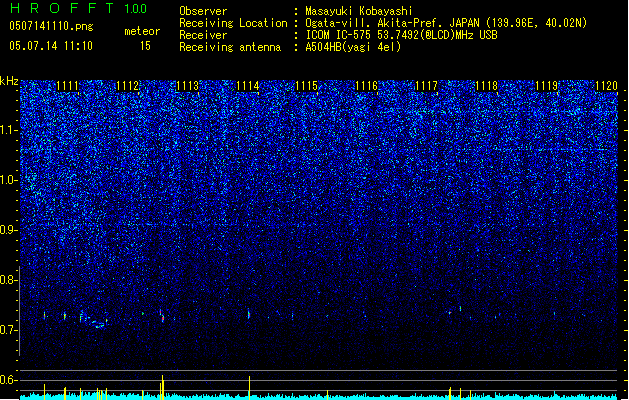Click the meteor count 15
The image size is (629, 400).
pos(145,46)
